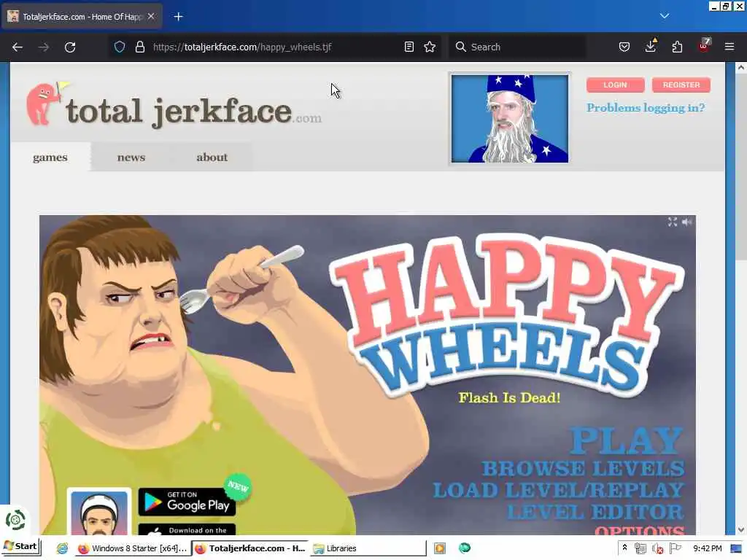The image size is (747, 560).
Task: Open the uBlock Origin extension icon
Action: point(704,46)
